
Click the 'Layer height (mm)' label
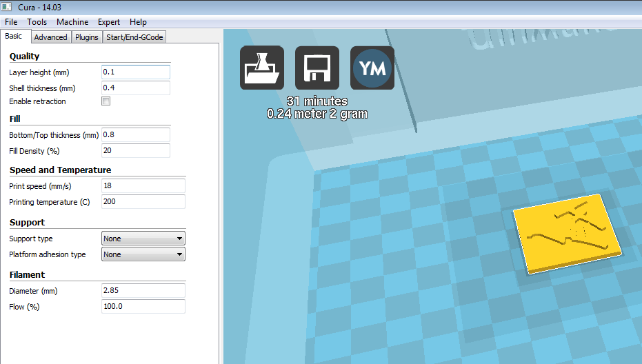[39, 72]
